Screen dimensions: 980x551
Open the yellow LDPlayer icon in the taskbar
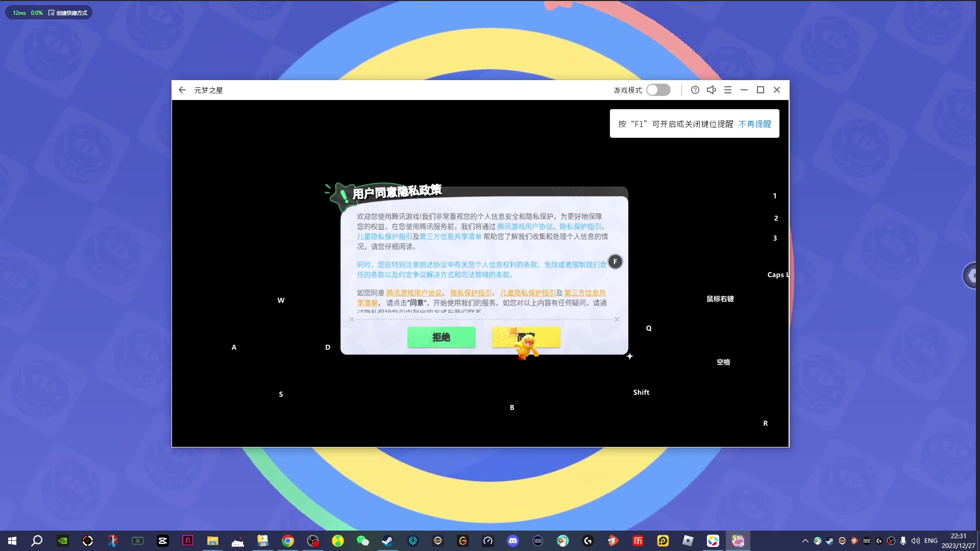(x=663, y=541)
